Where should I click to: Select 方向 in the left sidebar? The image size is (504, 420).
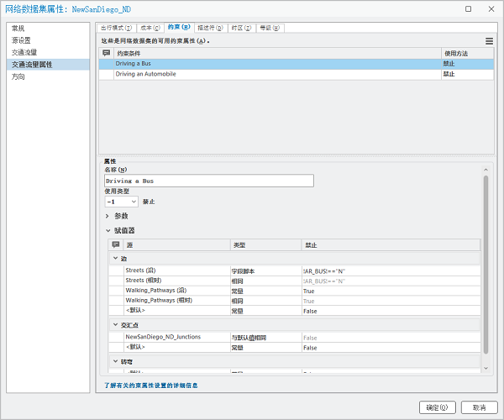(x=18, y=76)
